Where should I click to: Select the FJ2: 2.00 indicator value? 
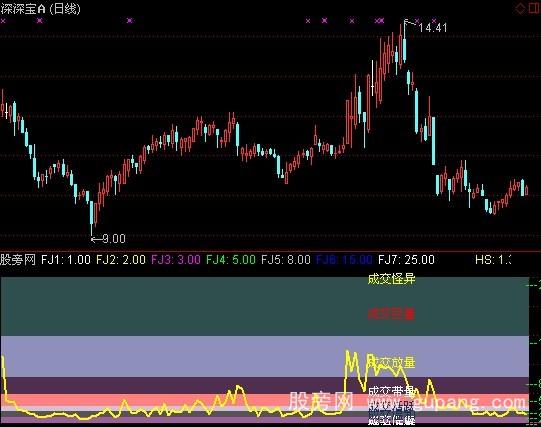tap(121, 259)
